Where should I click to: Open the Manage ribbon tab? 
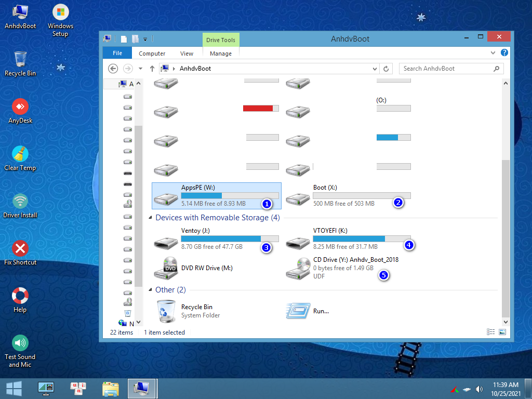pyautogui.click(x=220, y=54)
